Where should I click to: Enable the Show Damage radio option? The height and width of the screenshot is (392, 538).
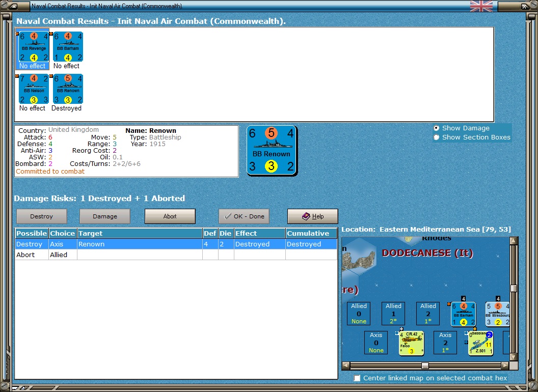436,128
